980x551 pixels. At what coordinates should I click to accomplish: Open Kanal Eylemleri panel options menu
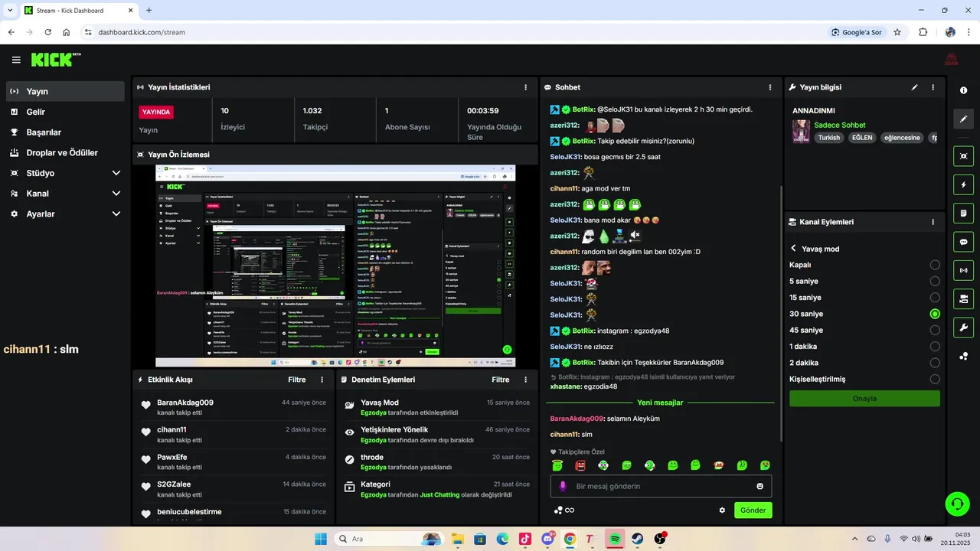coord(933,222)
